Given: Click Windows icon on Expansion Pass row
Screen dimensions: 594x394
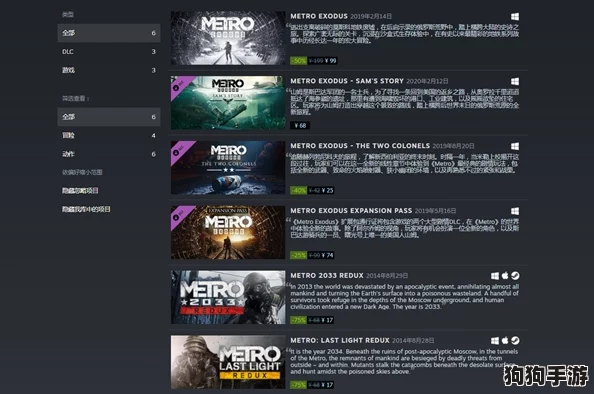Looking at the screenshot, I should [515, 211].
